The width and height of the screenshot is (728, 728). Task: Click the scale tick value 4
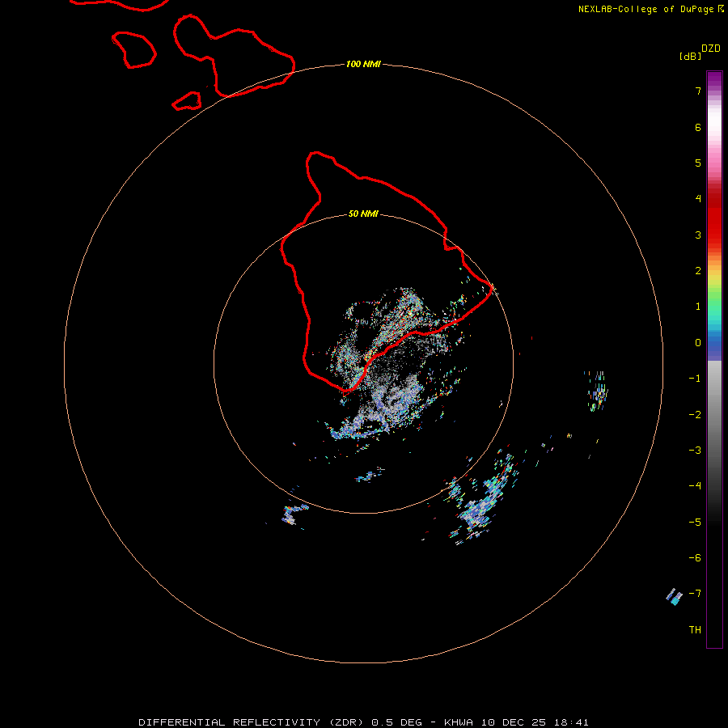coord(698,199)
